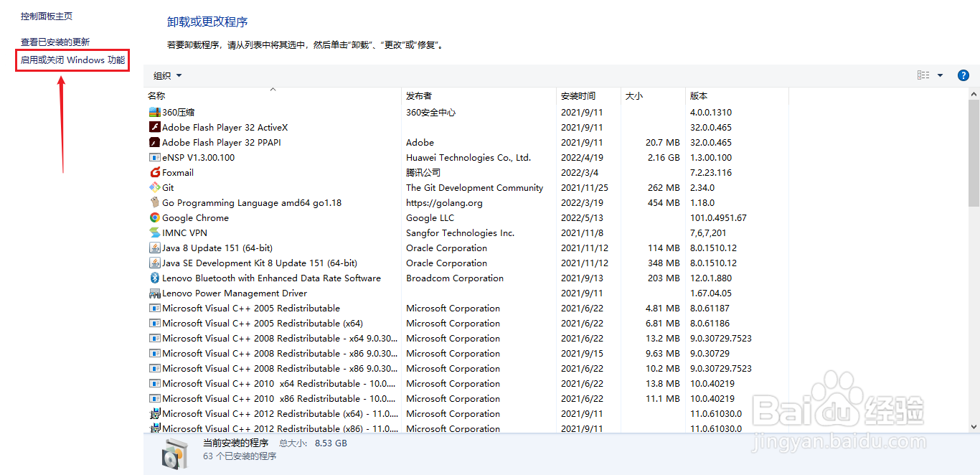Click size value 2.16 GB

click(664, 157)
